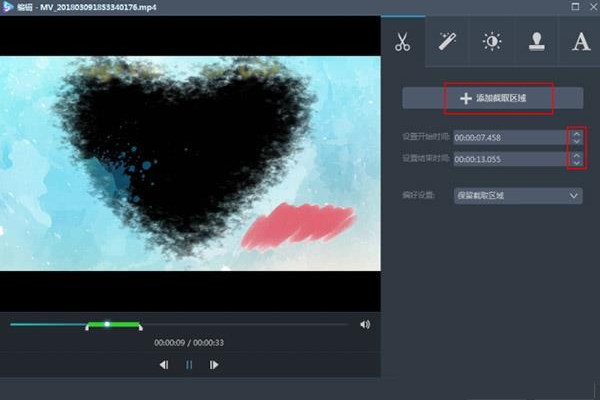Pause the video playback

(188, 365)
